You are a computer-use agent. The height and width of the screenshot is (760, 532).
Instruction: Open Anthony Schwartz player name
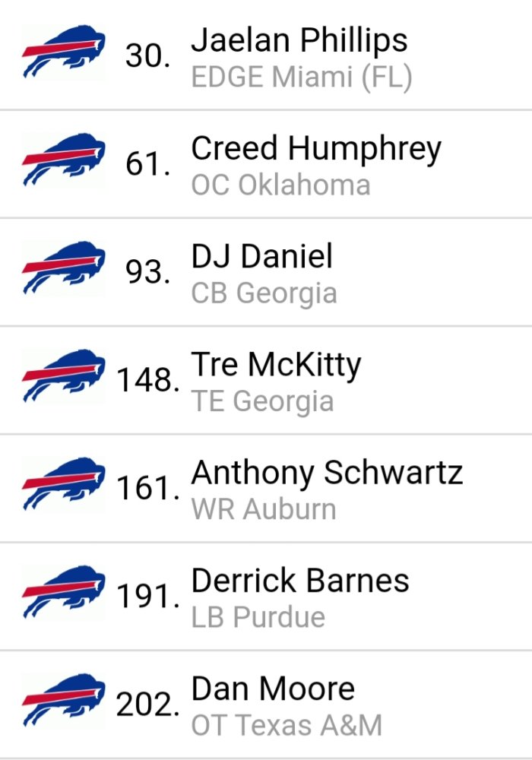pos(327,473)
